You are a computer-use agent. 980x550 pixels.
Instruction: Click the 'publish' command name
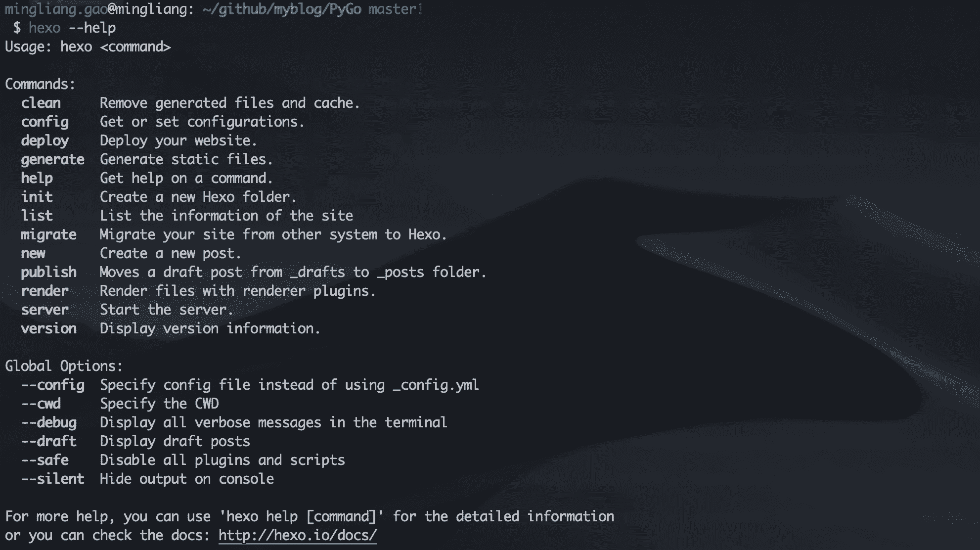(x=48, y=272)
